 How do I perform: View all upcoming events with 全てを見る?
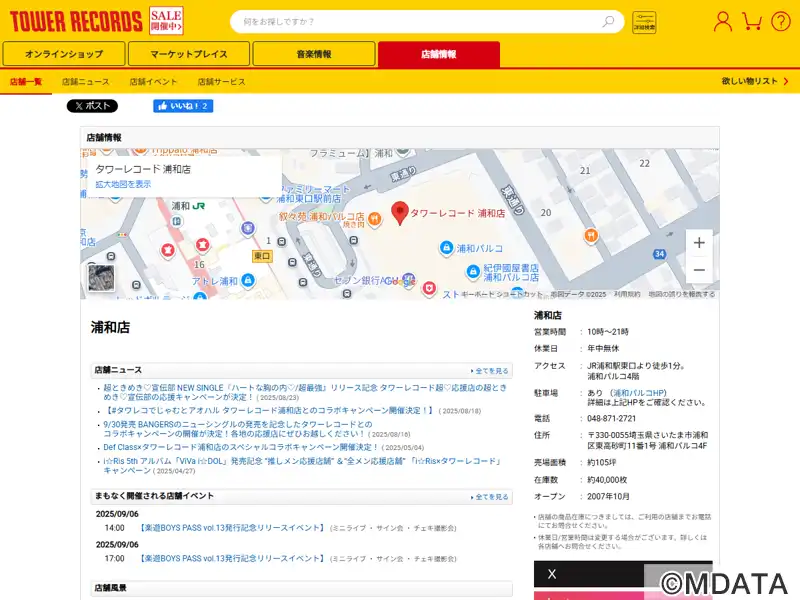(x=490, y=497)
